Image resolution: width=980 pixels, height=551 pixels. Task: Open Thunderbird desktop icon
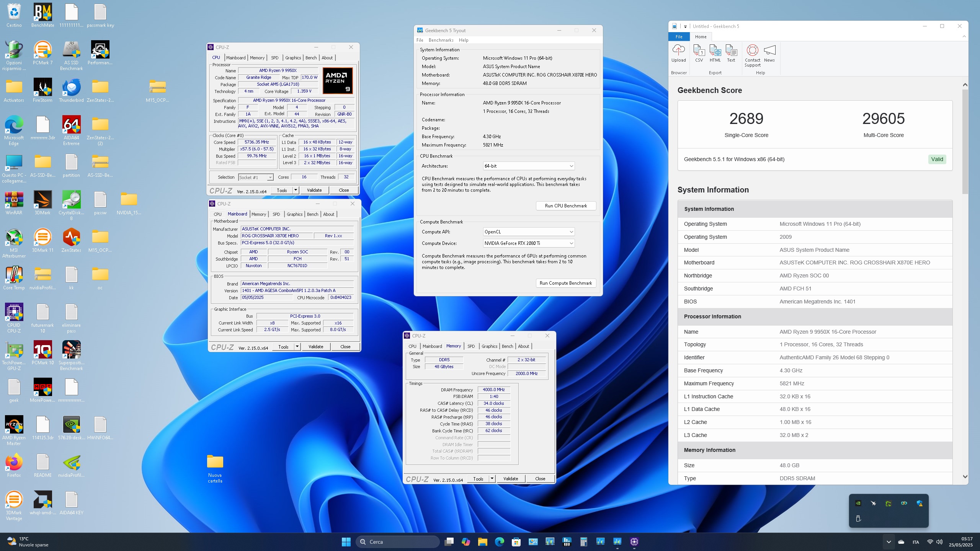point(71,90)
